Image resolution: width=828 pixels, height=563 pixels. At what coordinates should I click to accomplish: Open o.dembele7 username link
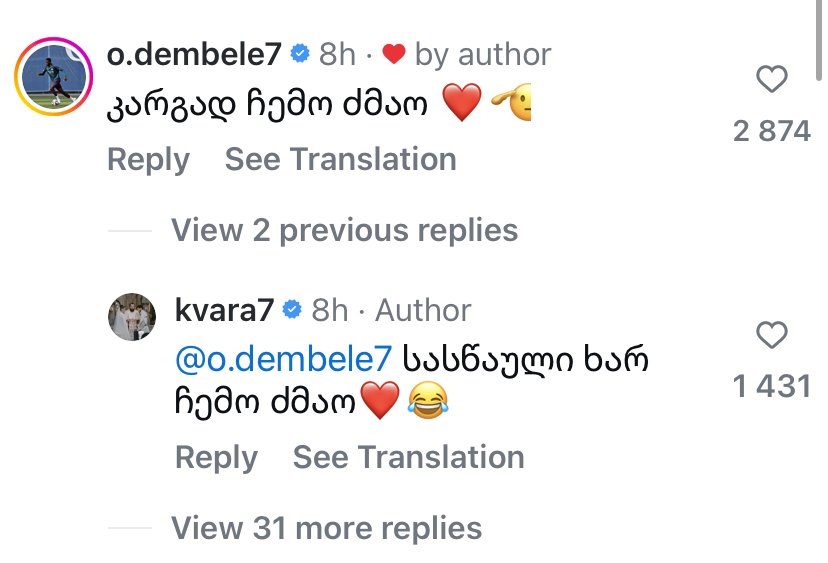point(193,54)
